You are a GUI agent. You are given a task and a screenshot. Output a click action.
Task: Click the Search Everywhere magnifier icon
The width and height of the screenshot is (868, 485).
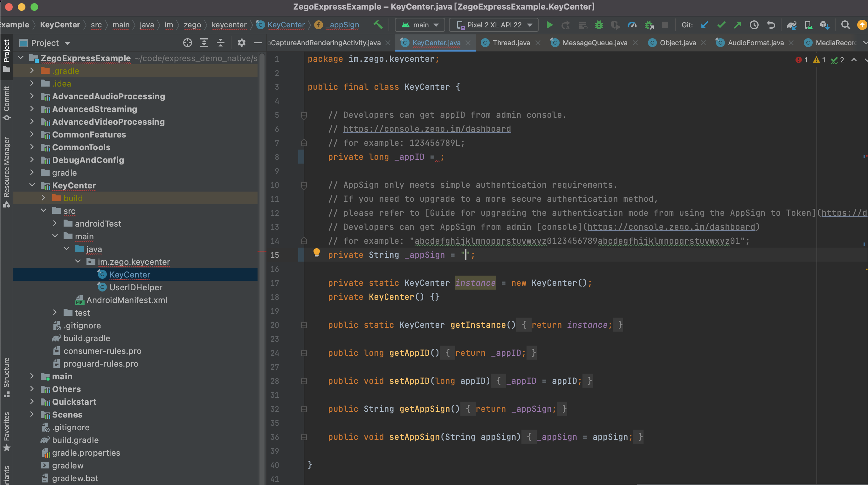(845, 25)
